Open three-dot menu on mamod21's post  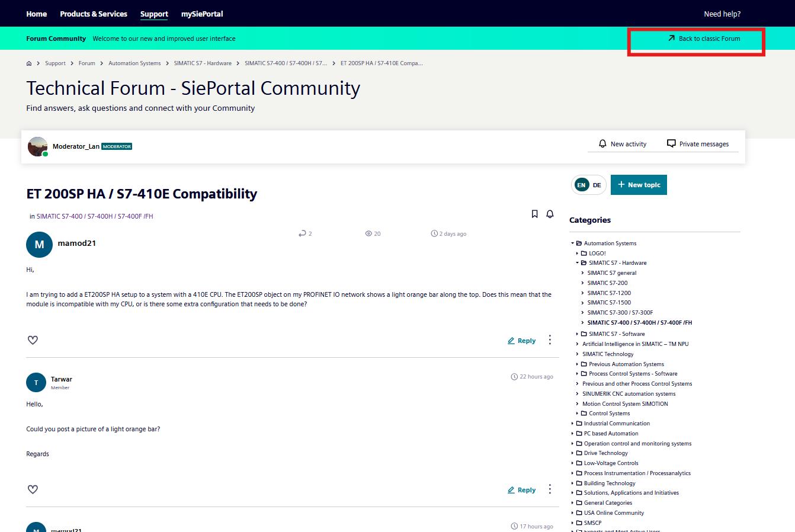click(550, 339)
